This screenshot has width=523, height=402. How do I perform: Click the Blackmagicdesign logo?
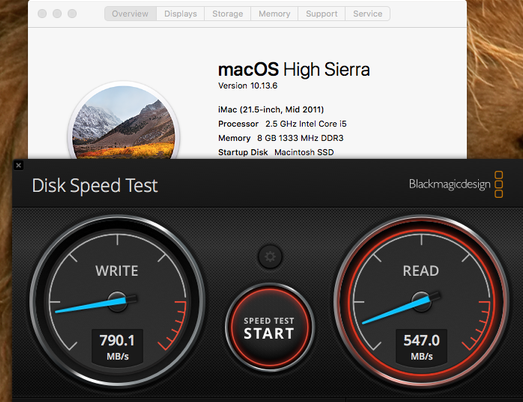(x=456, y=184)
